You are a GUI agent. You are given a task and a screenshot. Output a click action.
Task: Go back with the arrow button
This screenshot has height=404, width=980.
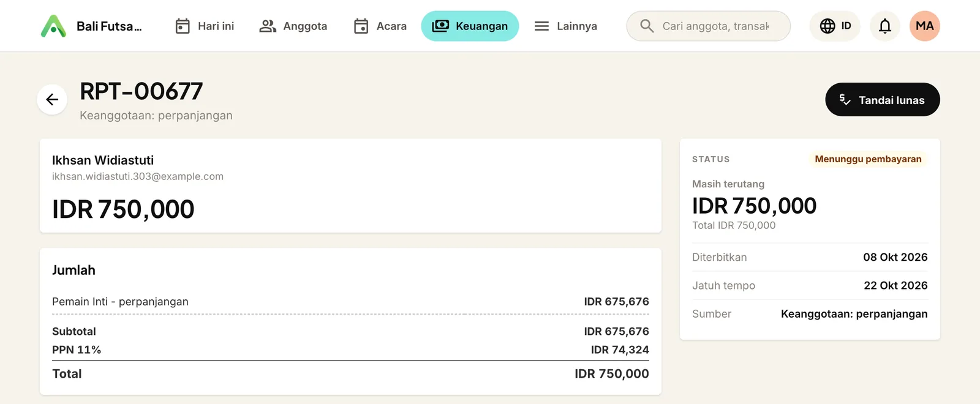click(52, 99)
